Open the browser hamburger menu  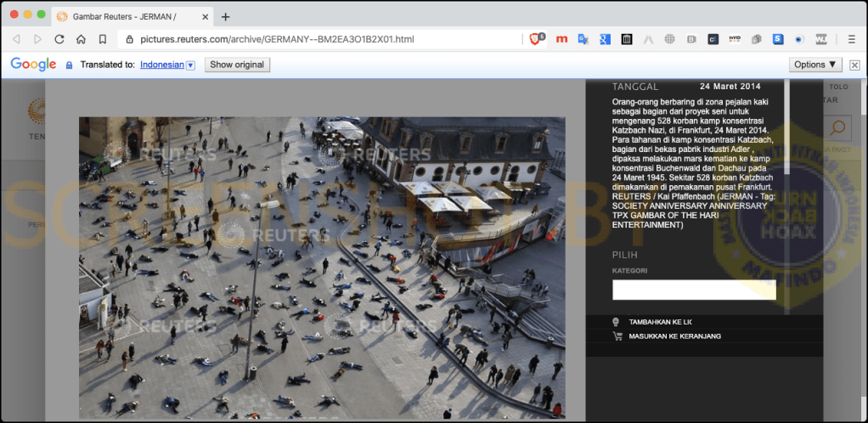(x=851, y=39)
